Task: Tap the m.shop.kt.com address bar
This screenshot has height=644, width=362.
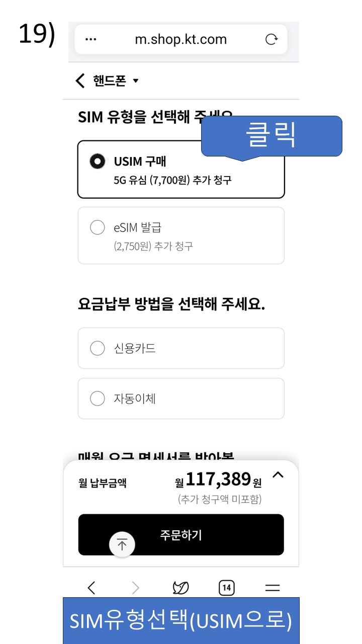Action: tap(181, 39)
